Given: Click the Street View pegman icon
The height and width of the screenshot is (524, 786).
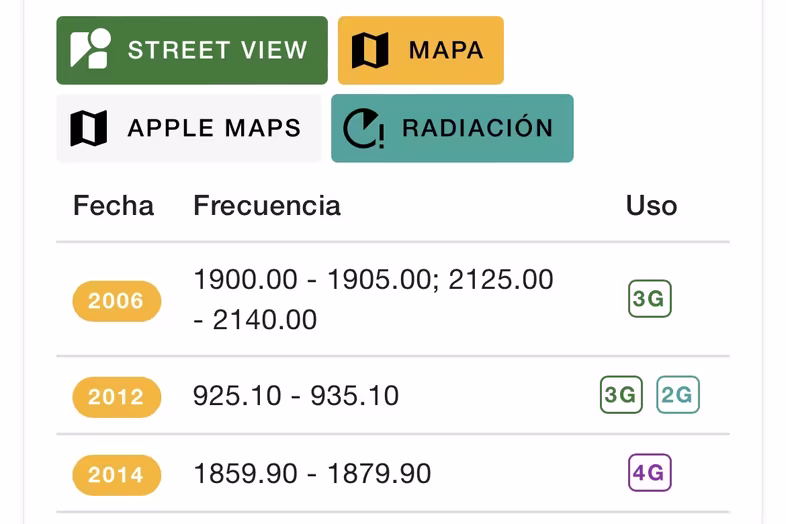Looking at the screenshot, I should point(91,49).
